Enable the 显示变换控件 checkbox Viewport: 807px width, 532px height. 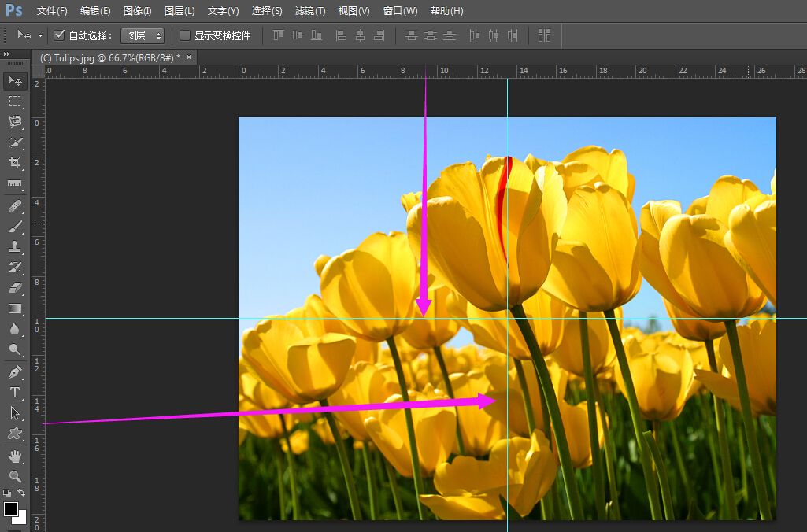pyautogui.click(x=185, y=35)
